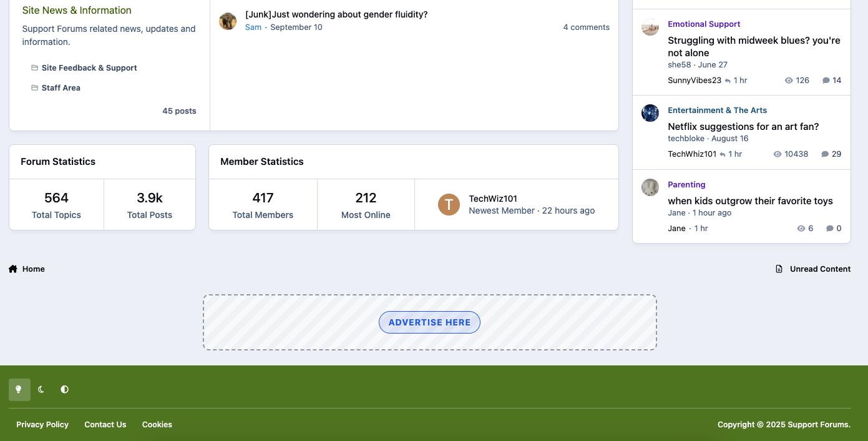Switch to dark mode moon icon
Viewport: 868px width, 441px height.
pyautogui.click(x=41, y=390)
